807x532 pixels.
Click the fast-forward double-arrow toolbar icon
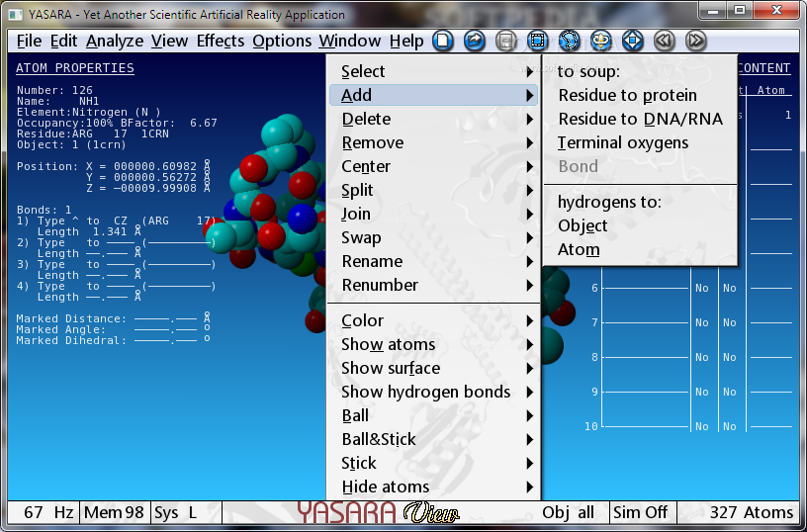coord(696,41)
